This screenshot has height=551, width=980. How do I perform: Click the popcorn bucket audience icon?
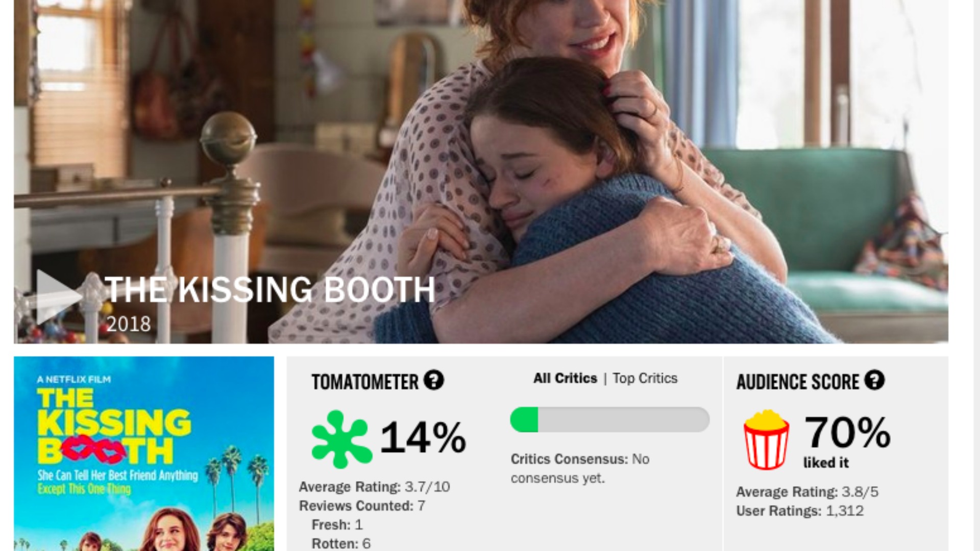coord(766,440)
